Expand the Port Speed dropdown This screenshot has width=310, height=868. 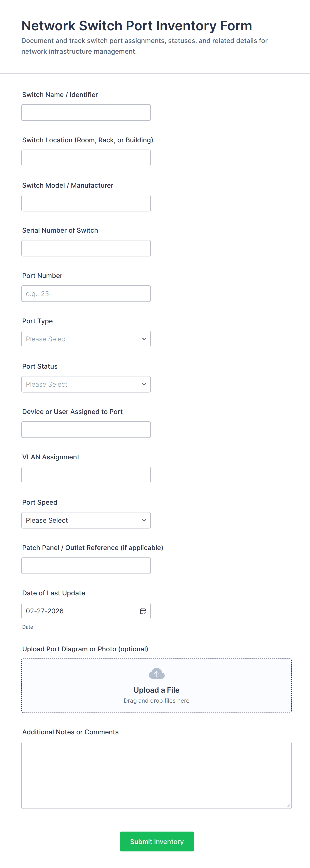click(x=86, y=520)
